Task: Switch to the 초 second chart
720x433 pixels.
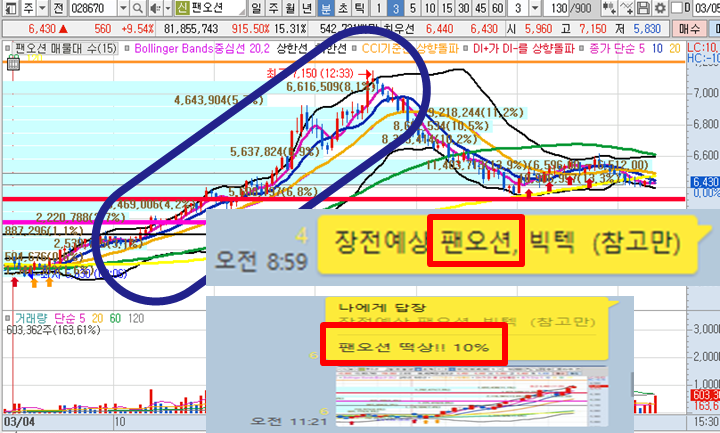Action: tap(343, 8)
